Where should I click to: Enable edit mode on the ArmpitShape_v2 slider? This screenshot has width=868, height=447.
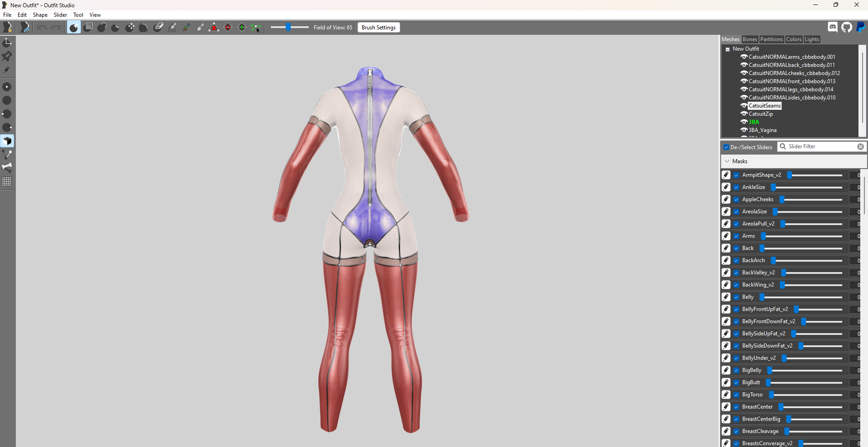click(x=726, y=175)
